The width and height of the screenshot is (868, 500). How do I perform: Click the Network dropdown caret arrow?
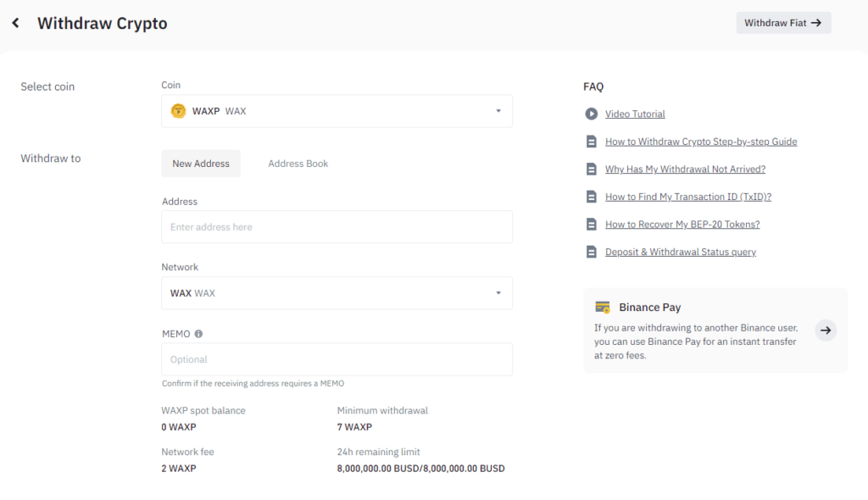pyautogui.click(x=498, y=293)
